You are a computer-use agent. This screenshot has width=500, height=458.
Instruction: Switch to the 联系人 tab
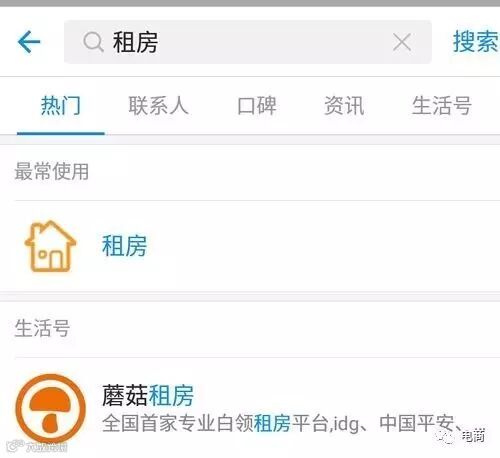click(x=158, y=106)
